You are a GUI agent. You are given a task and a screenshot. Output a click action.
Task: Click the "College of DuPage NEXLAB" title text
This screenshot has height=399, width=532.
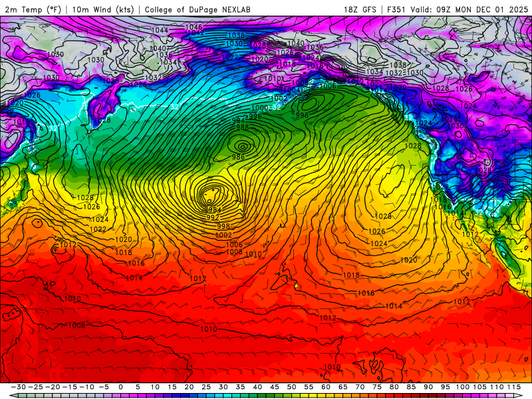pos(198,9)
